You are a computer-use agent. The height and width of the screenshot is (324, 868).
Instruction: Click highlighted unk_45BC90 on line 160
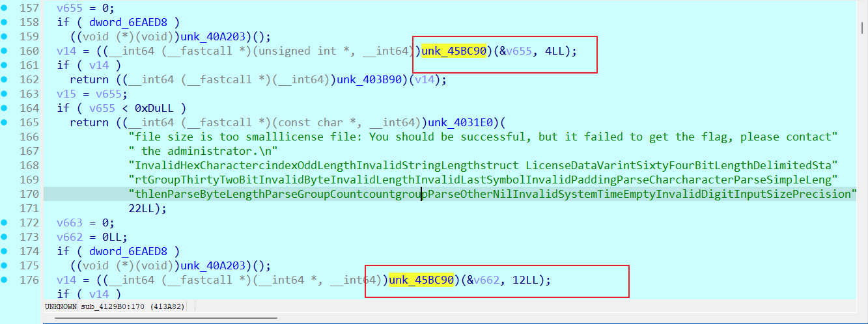455,51
